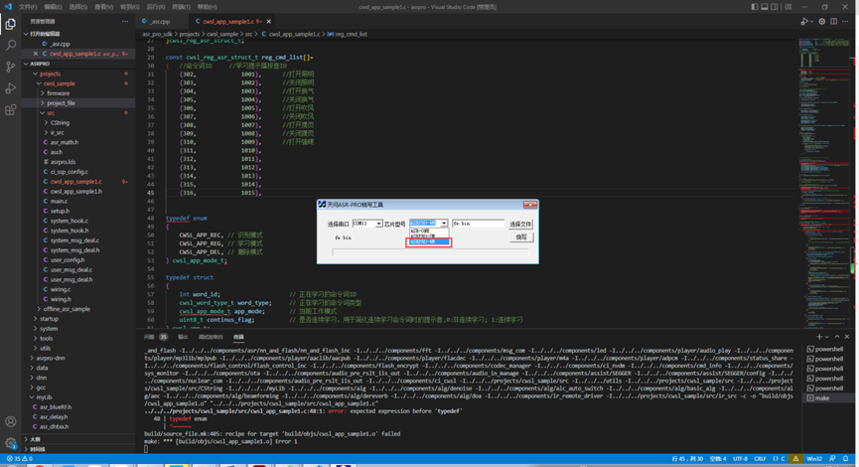Expand the project_file folder
Screen dimensions: 859x467
tap(43, 103)
